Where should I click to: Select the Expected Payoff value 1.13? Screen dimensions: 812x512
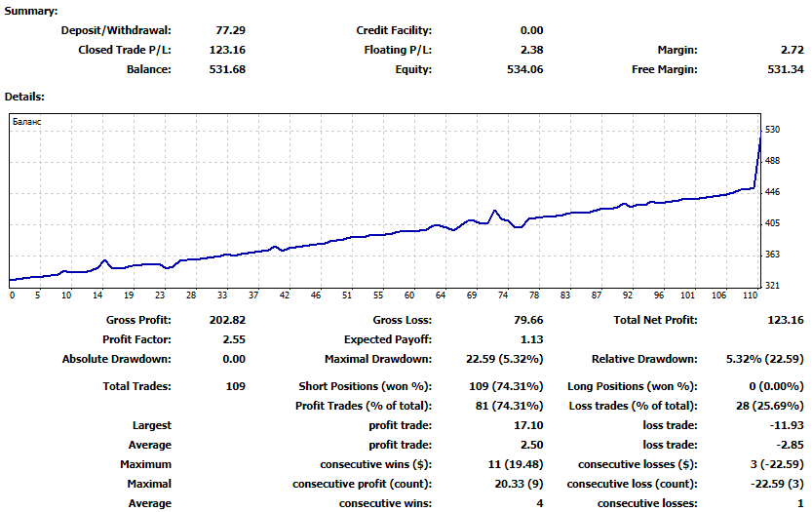click(x=532, y=340)
